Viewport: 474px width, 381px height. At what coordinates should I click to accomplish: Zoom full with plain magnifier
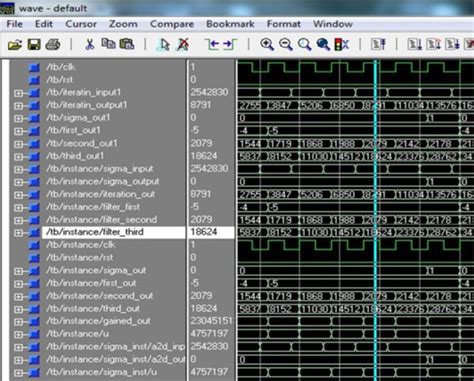(x=304, y=44)
